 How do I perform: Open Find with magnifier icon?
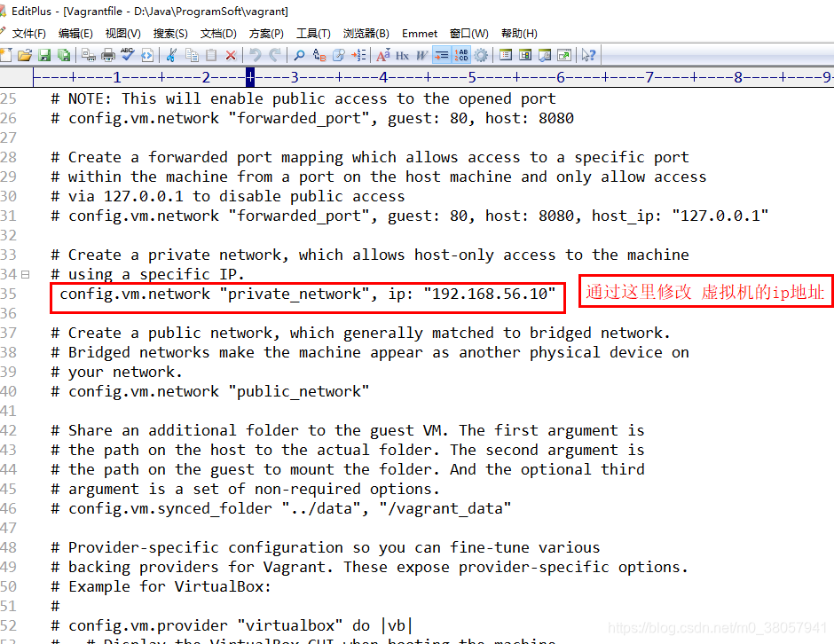300,55
